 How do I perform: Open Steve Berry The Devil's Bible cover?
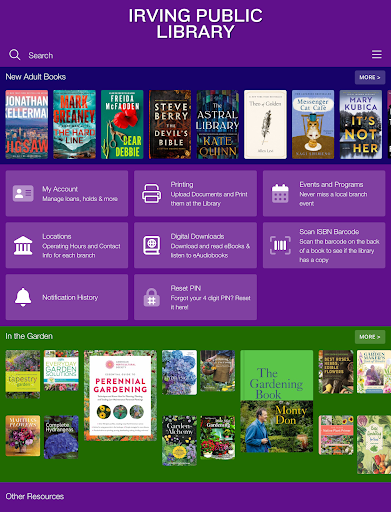[x=170, y=124]
